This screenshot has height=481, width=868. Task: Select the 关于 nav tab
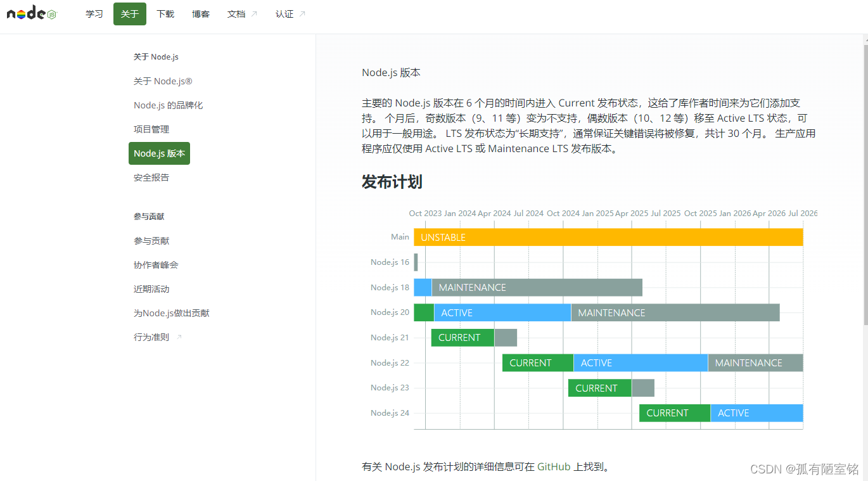point(130,14)
